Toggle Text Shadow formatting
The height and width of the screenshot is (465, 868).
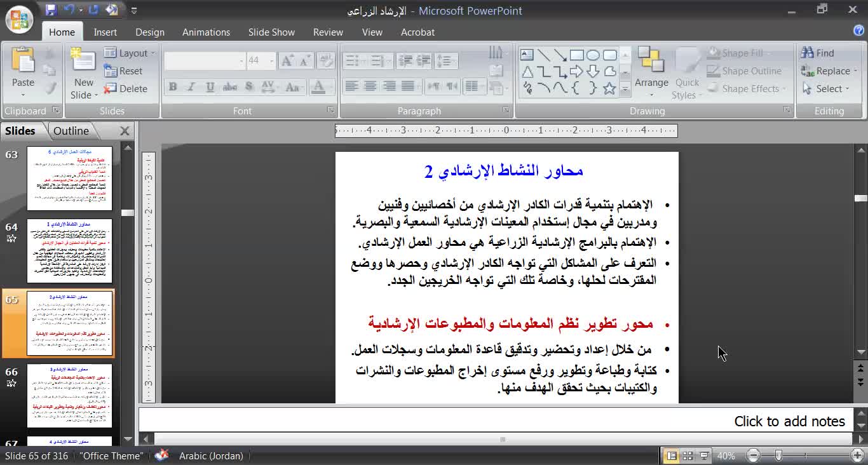pyautogui.click(x=248, y=87)
